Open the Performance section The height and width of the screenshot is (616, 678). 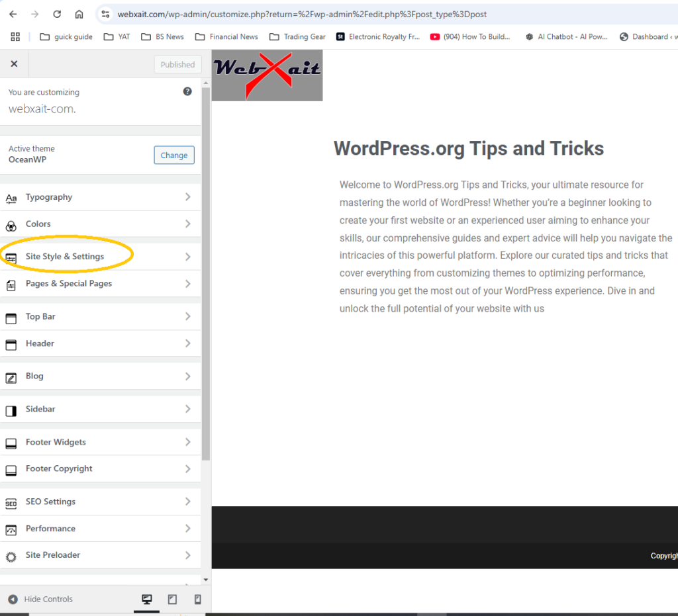[101, 528]
